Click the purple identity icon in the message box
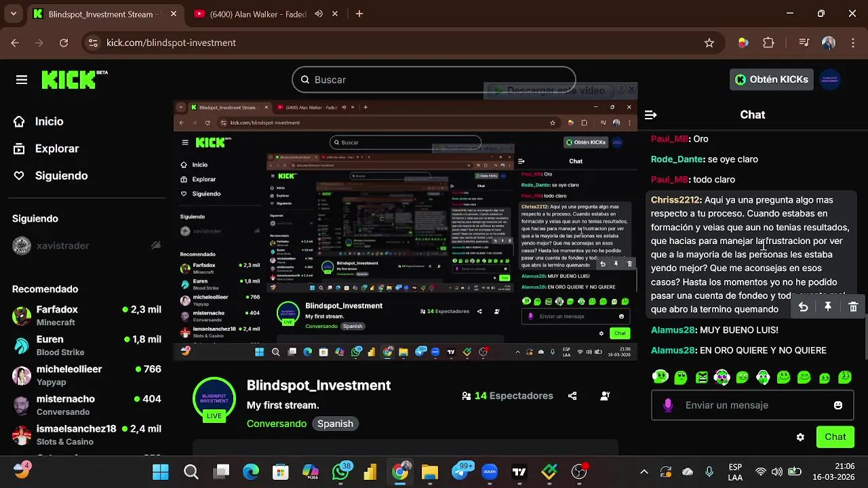868x488 pixels. pos(668,405)
